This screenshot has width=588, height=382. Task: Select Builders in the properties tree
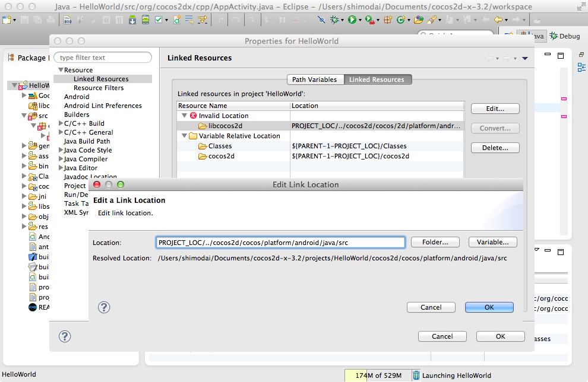(77, 114)
